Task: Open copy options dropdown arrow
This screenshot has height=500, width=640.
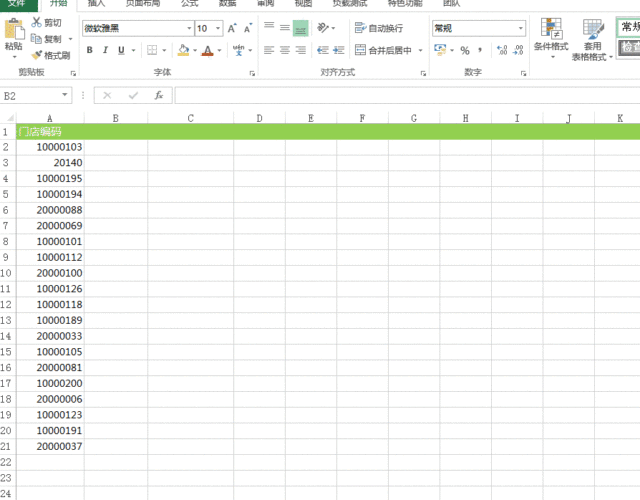Action: coord(70,39)
